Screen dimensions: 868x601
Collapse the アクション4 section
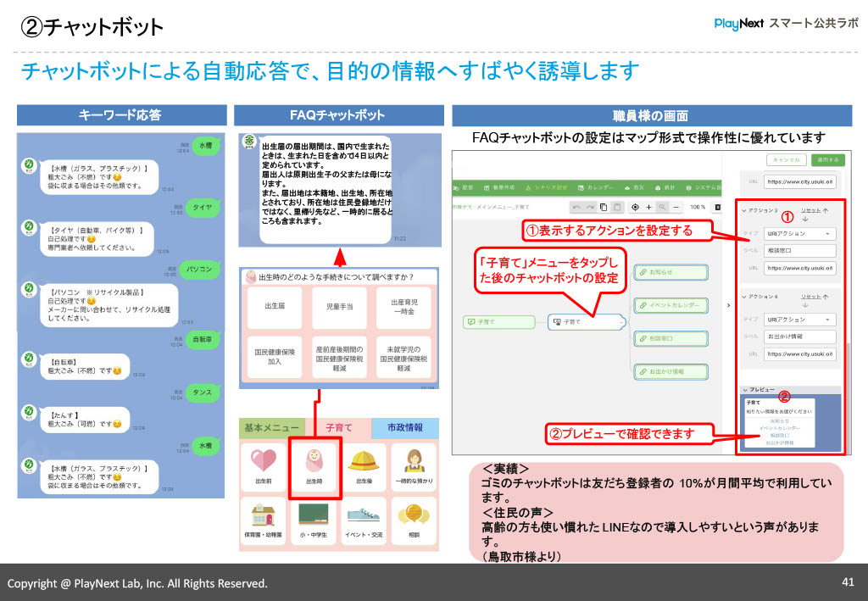[x=743, y=295]
